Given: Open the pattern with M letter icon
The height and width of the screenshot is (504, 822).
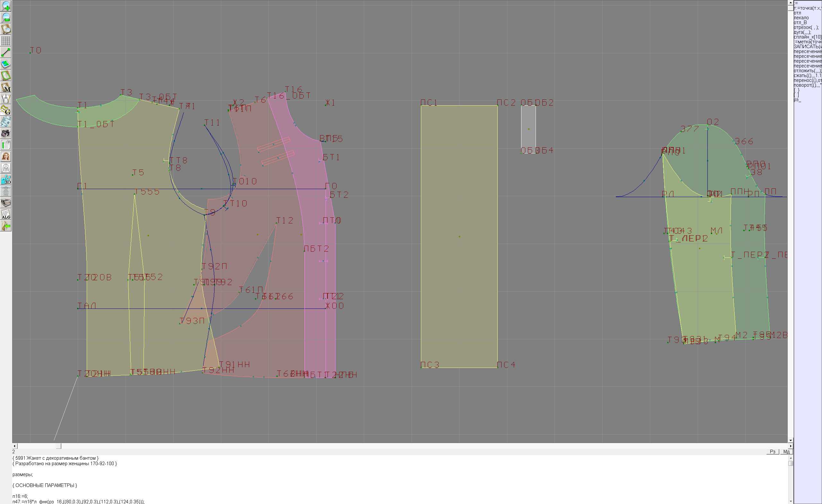Looking at the screenshot, I should [x=6, y=87].
